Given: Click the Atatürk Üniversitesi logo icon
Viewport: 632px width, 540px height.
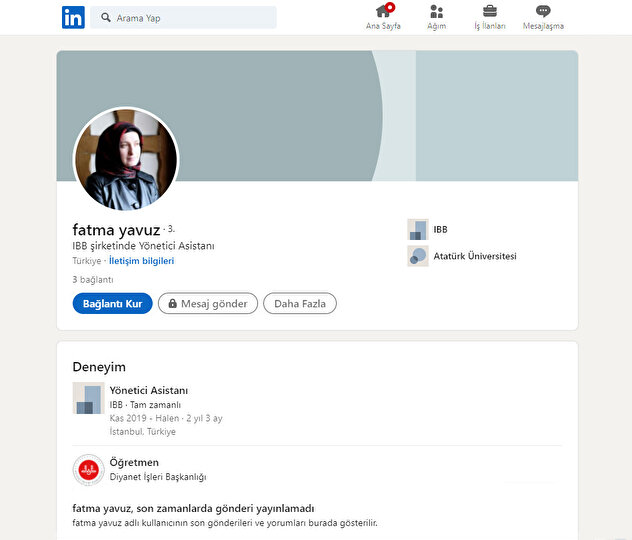Looking at the screenshot, I should click(418, 256).
